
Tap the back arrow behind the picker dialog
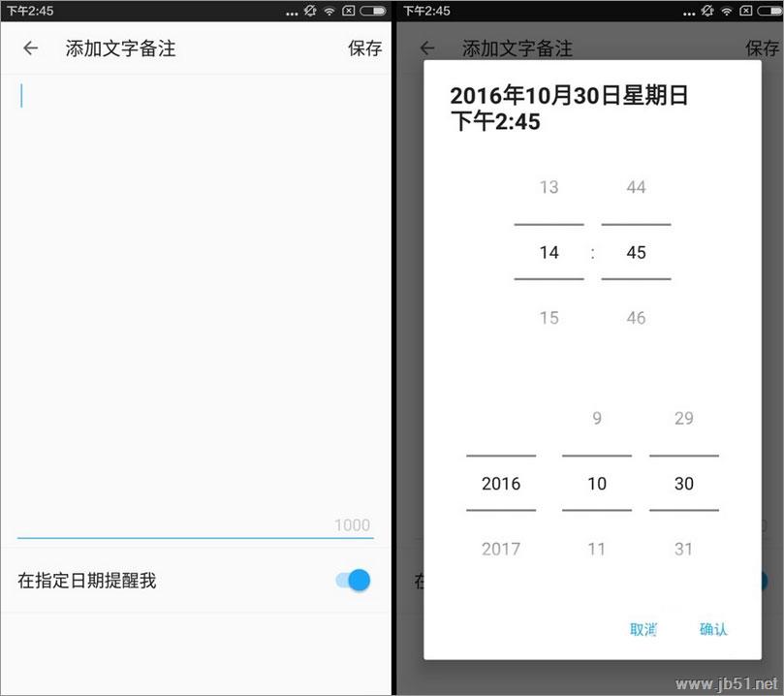[426, 48]
